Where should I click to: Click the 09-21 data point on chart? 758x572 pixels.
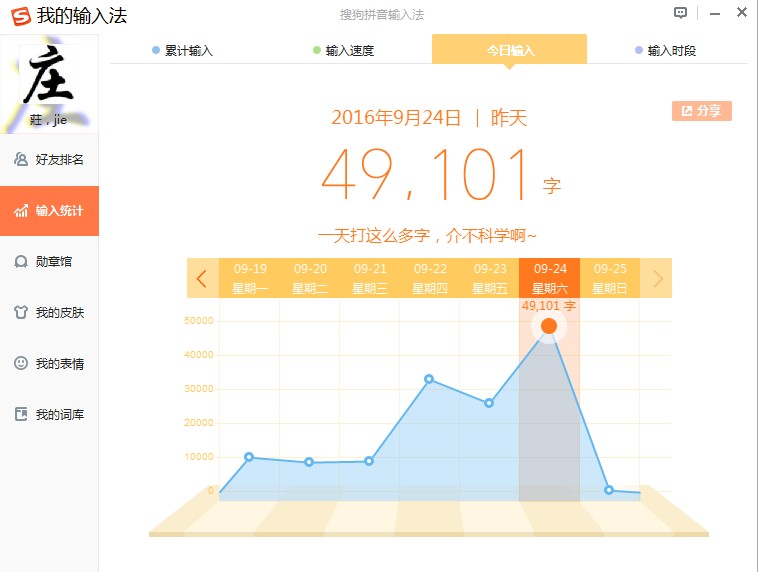coord(369,461)
